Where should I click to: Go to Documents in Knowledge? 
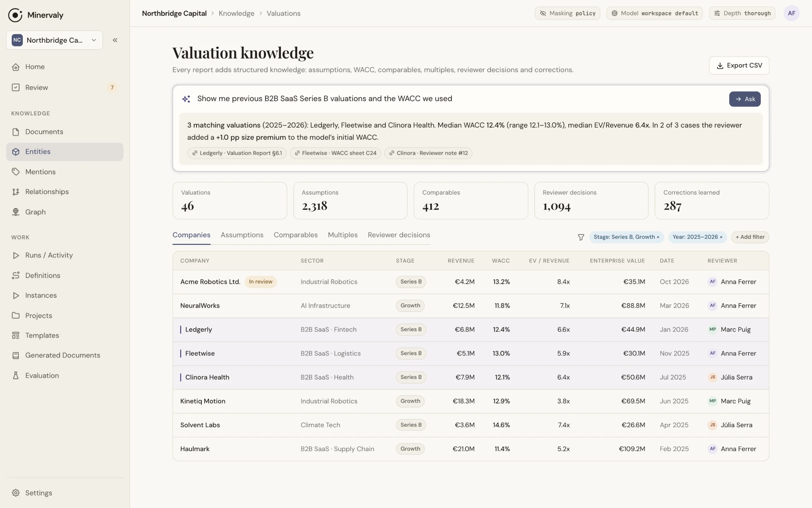coord(65,132)
